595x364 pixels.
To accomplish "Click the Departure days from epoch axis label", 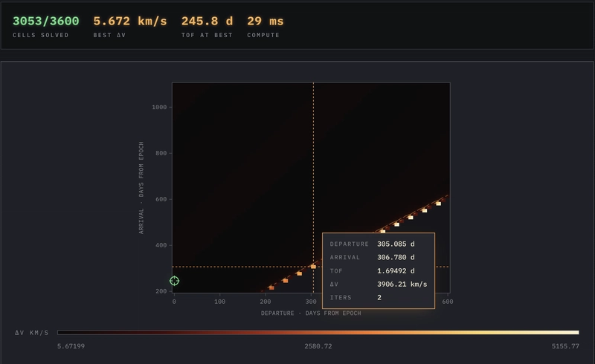I will pyautogui.click(x=311, y=313).
